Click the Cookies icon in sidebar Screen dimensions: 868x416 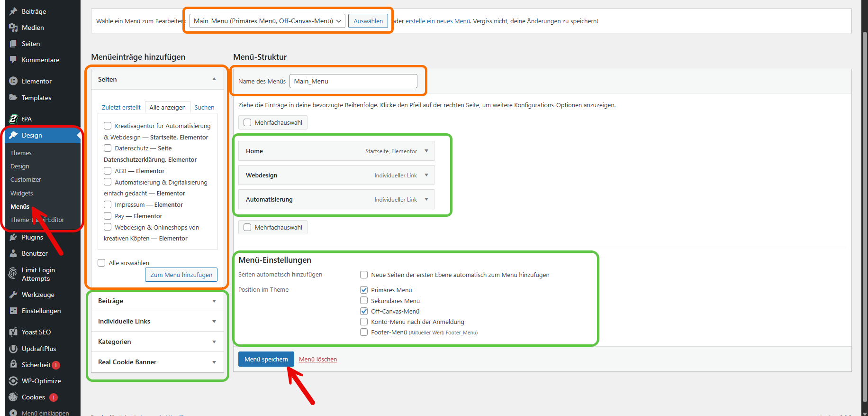[x=13, y=397]
